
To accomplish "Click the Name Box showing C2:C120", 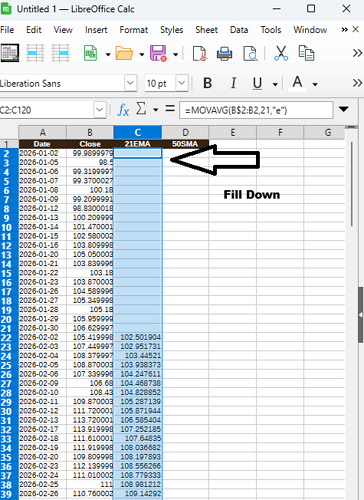I will pos(47,110).
